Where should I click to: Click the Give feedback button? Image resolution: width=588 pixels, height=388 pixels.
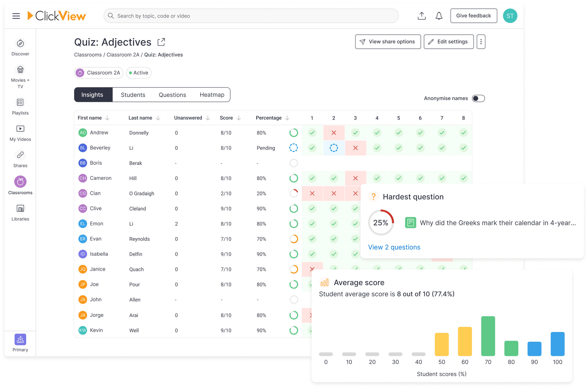(x=474, y=16)
